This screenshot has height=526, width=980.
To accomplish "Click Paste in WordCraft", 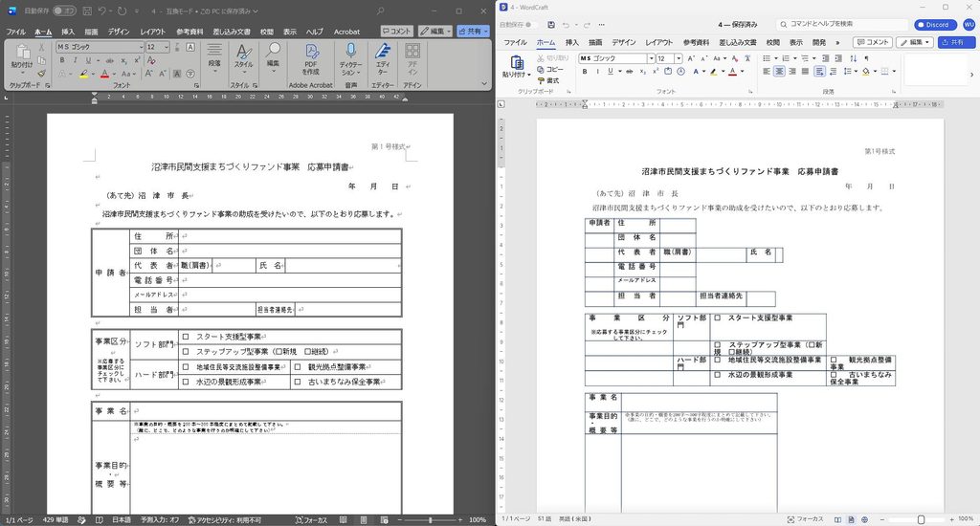I will click(516, 66).
